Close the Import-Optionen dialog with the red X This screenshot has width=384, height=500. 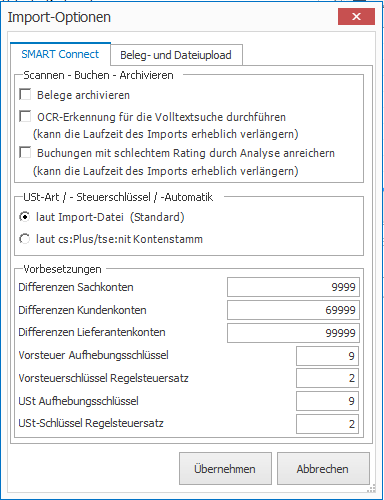pyautogui.click(x=356, y=16)
